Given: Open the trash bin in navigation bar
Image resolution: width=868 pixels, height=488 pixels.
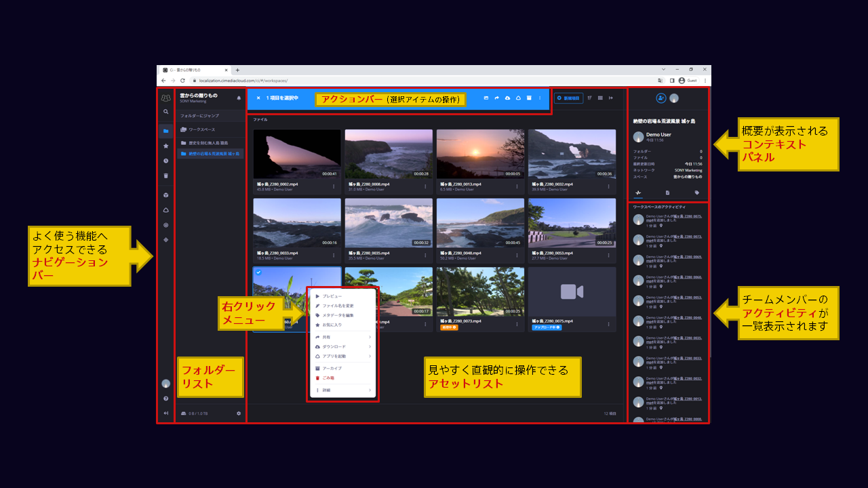Looking at the screenshot, I should (x=165, y=176).
